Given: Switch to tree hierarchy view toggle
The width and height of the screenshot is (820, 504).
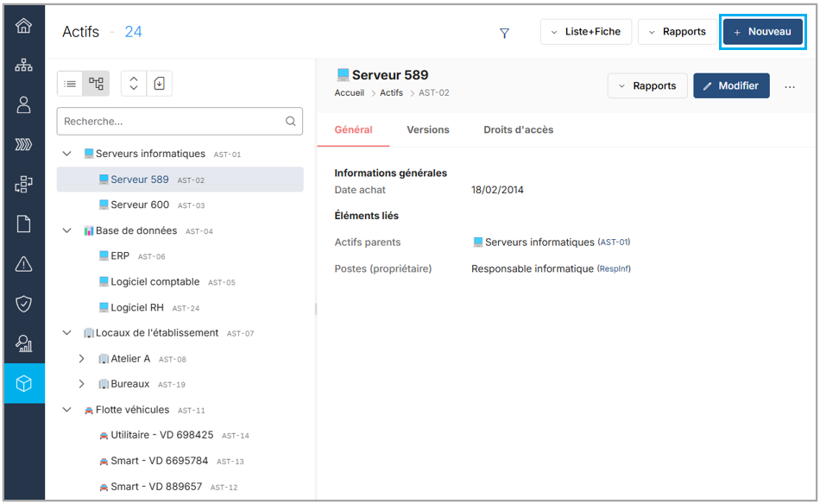Looking at the screenshot, I should pos(96,84).
